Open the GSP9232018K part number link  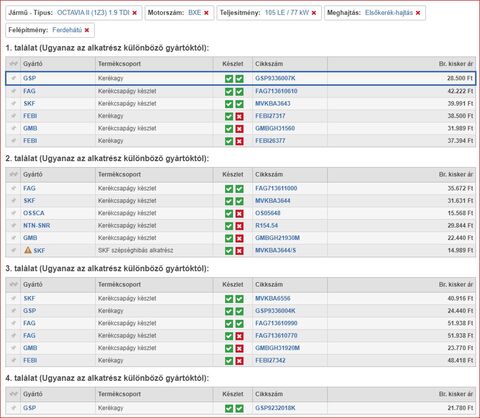click(275, 408)
